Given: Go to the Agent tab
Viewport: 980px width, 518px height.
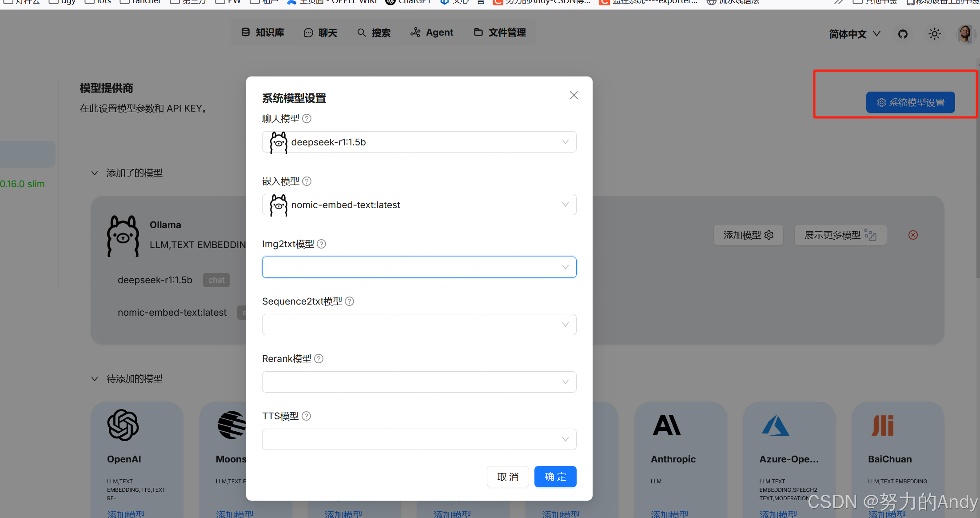Looking at the screenshot, I should coord(432,32).
